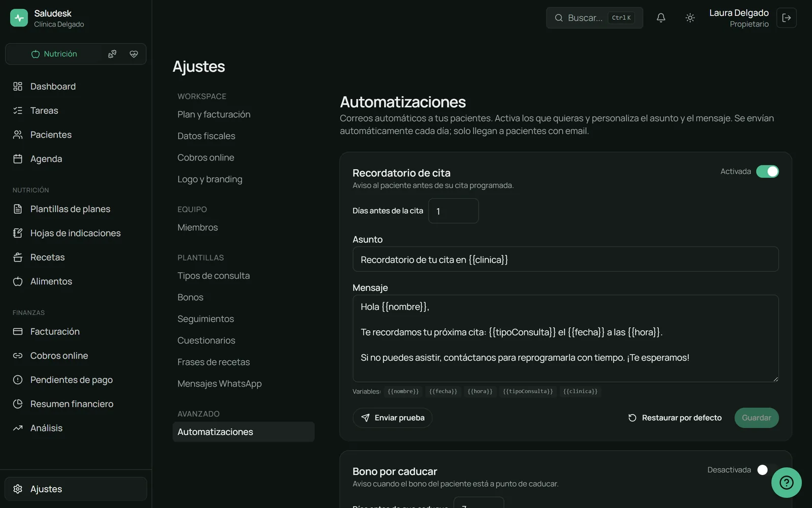The width and height of the screenshot is (812, 508).
Task: Open Datos fiscales settings
Action: click(x=206, y=136)
